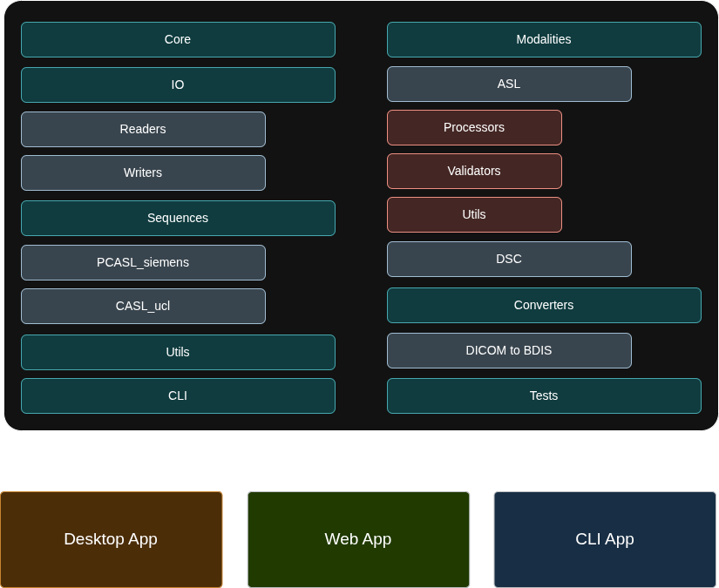
Task: Select the Writers component
Action: point(143,172)
